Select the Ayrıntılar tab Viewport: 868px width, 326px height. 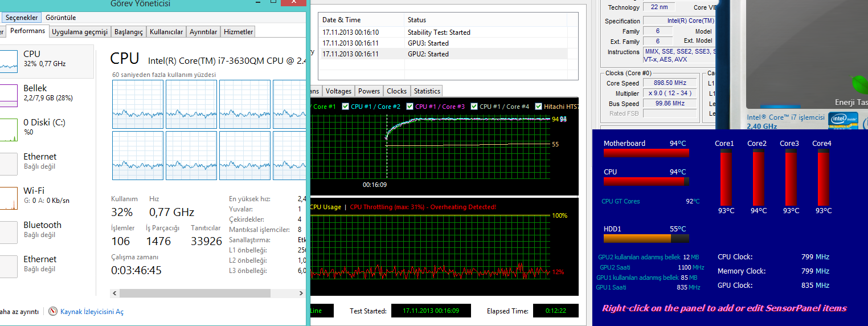click(x=203, y=32)
